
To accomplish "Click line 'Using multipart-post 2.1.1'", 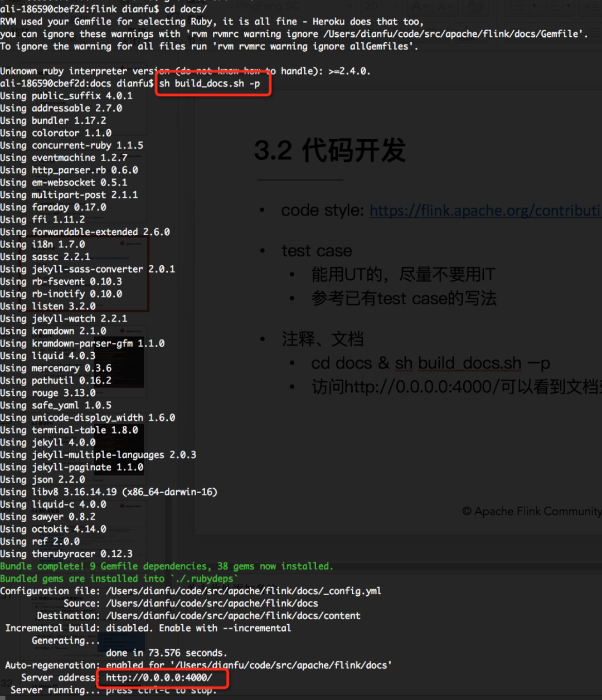I will [69, 195].
